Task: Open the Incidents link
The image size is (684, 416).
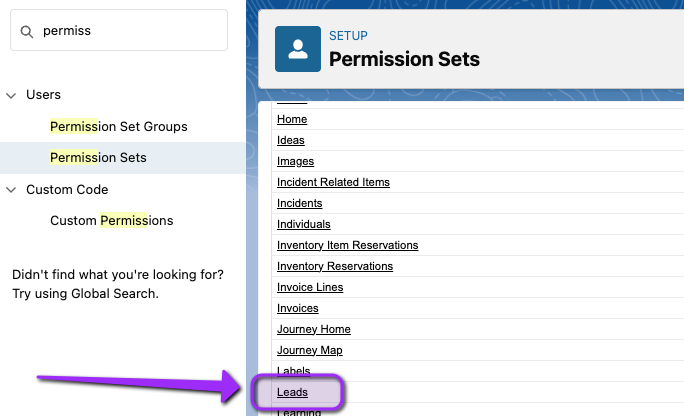Action: coord(300,203)
